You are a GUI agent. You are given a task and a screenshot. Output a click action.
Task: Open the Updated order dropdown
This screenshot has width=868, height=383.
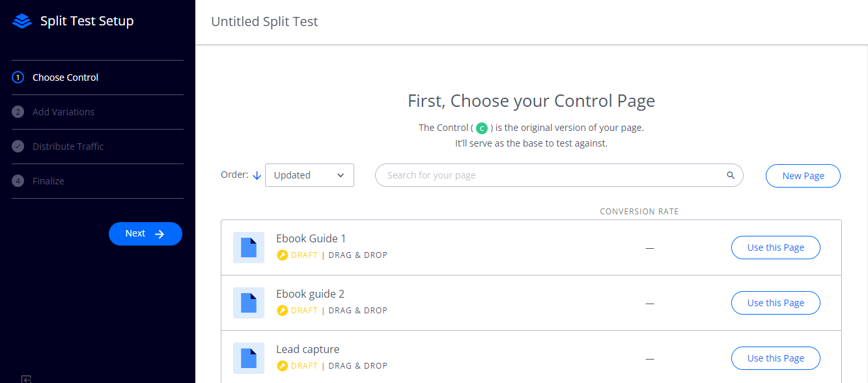point(309,175)
